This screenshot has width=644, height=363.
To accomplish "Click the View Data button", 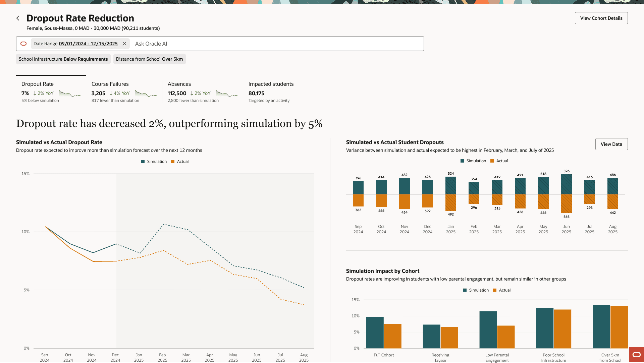I will coord(611,144).
